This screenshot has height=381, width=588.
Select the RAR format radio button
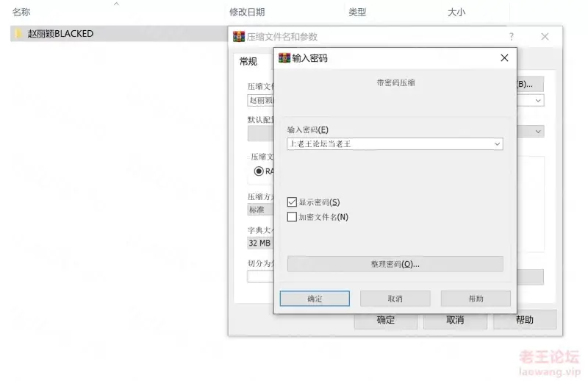click(259, 171)
